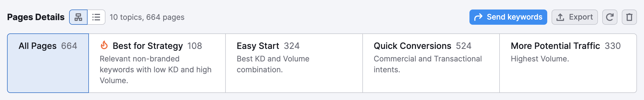Switch to the topic hierarchy view

[78, 17]
